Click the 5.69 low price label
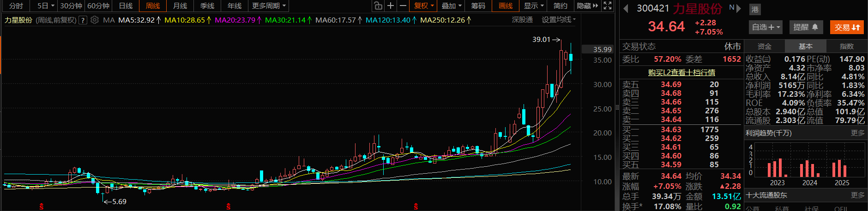The width and height of the screenshot is (868, 211). pyautogui.click(x=119, y=201)
